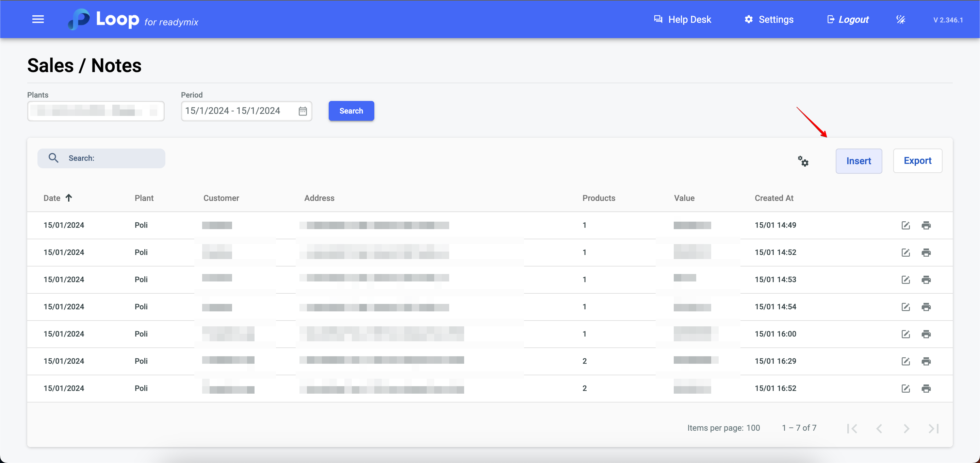Toggle the theme magic wand icon
The height and width of the screenshot is (463, 980).
point(900,19)
